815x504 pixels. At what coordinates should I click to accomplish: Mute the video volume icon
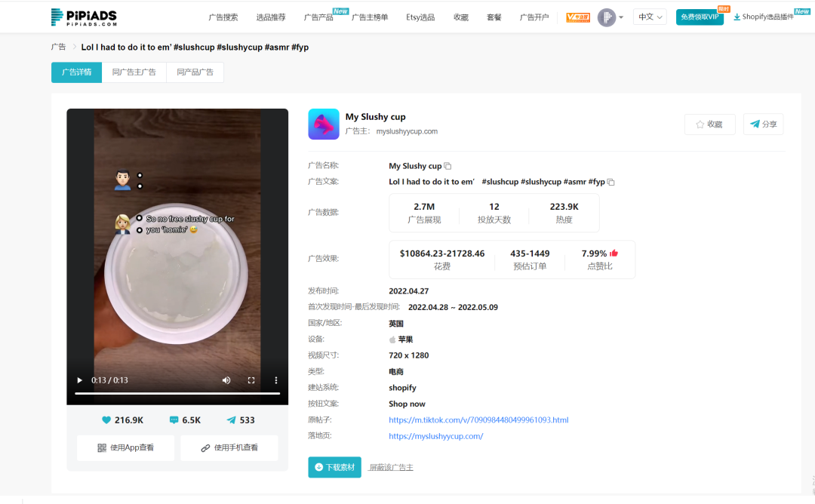point(226,380)
